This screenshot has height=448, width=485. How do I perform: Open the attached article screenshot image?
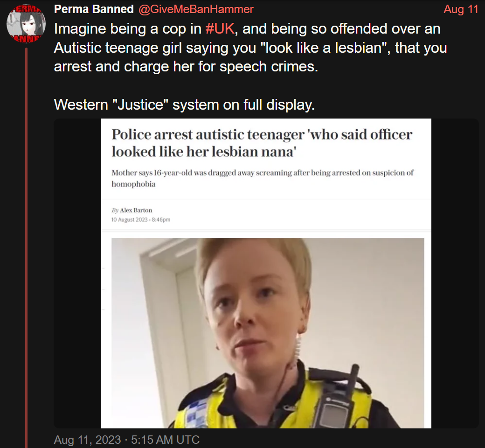point(266,273)
